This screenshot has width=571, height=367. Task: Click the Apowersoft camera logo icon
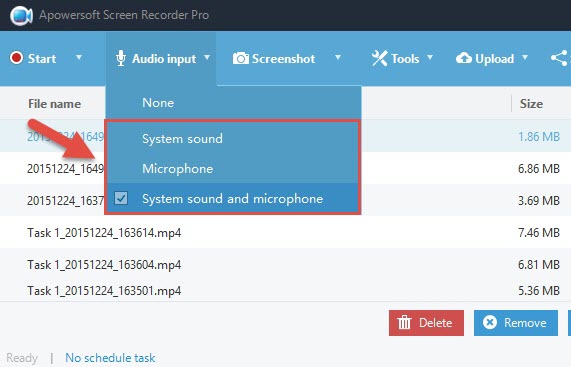click(x=21, y=16)
